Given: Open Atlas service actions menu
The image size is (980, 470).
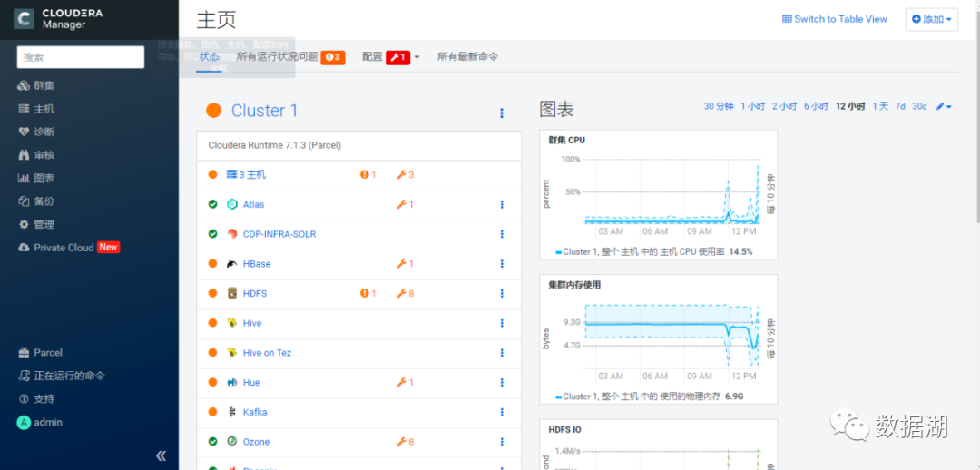Looking at the screenshot, I should pos(501,204).
